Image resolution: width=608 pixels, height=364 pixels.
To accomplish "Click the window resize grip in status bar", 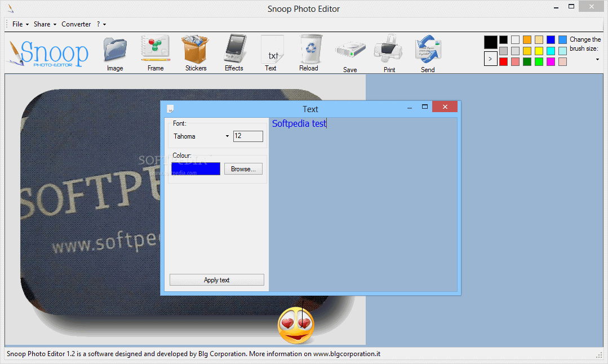I will tap(598, 354).
